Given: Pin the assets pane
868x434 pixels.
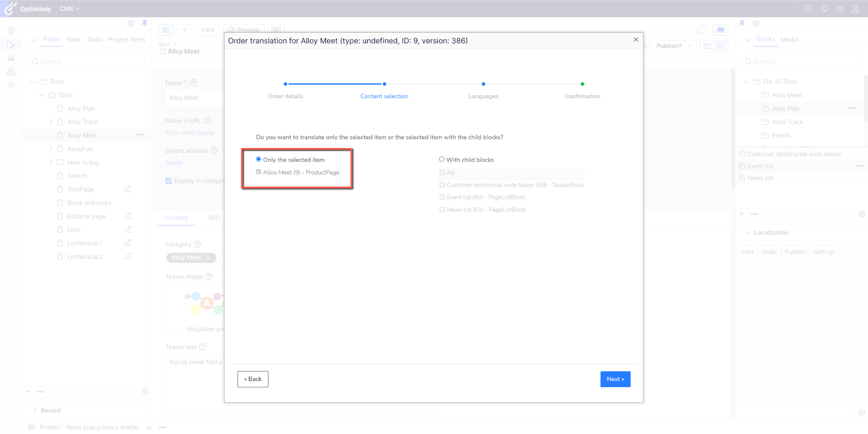Looking at the screenshot, I should click(x=742, y=23).
